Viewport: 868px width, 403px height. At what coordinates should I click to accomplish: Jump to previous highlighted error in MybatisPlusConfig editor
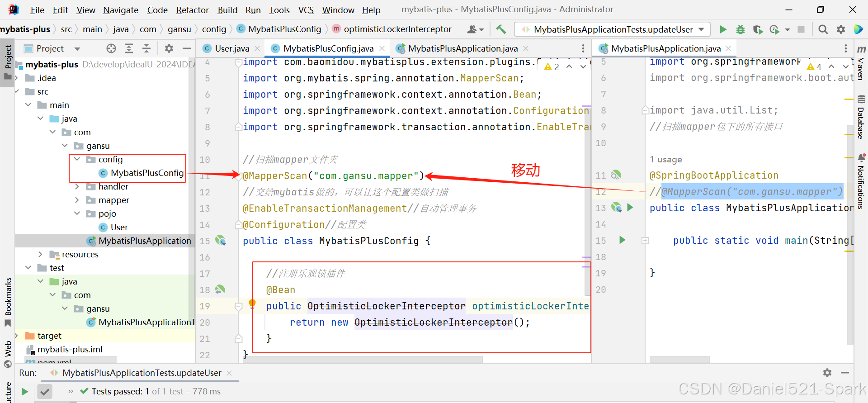point(570,66)
